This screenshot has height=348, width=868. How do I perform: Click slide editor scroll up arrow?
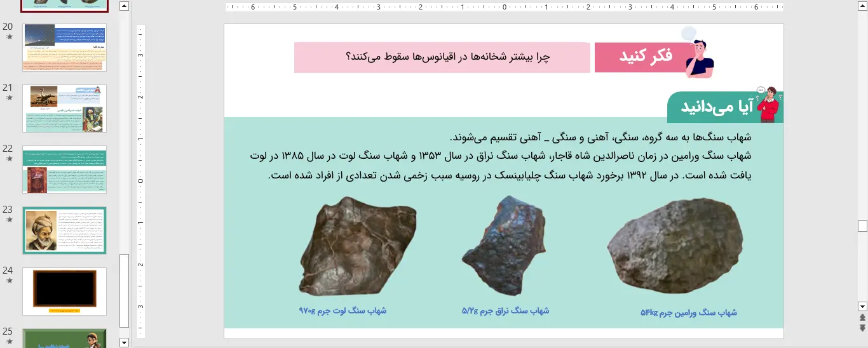pos(862,6)
